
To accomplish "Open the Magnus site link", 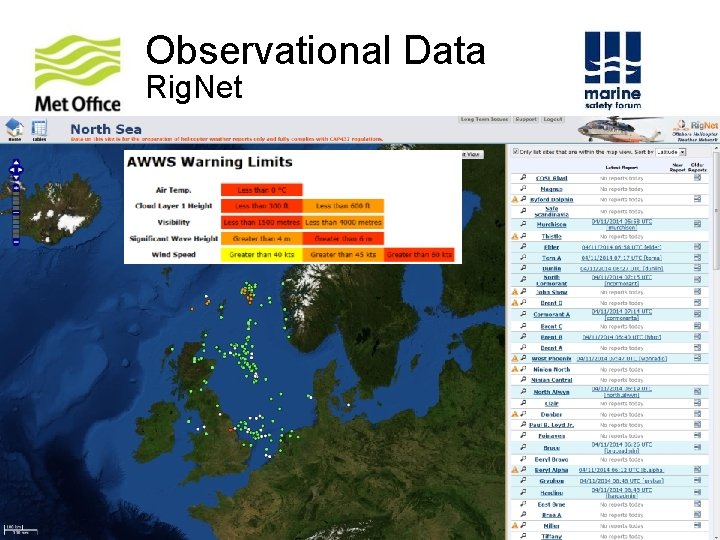I will (x=551, y=189).
